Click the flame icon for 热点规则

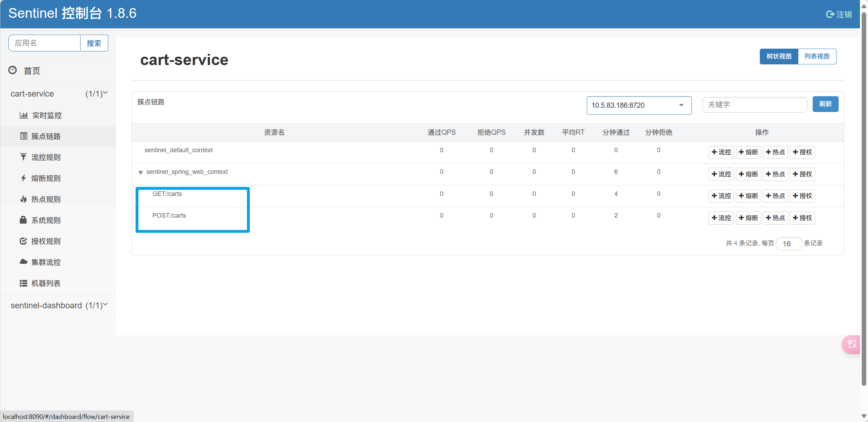click(23, 199)
